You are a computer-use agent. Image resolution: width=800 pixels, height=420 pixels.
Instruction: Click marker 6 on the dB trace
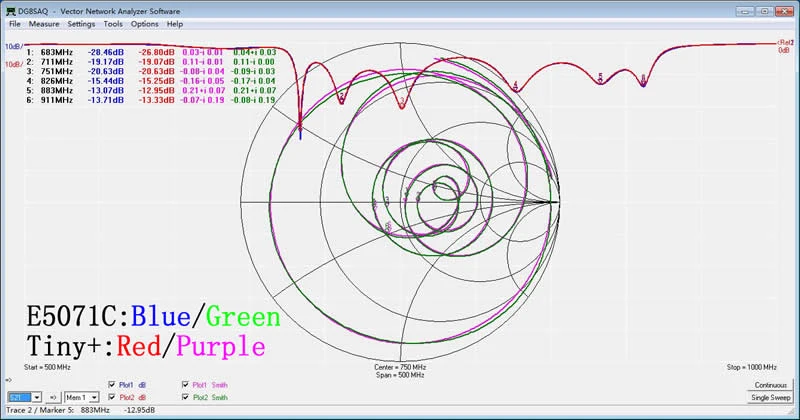pos(643,80)
